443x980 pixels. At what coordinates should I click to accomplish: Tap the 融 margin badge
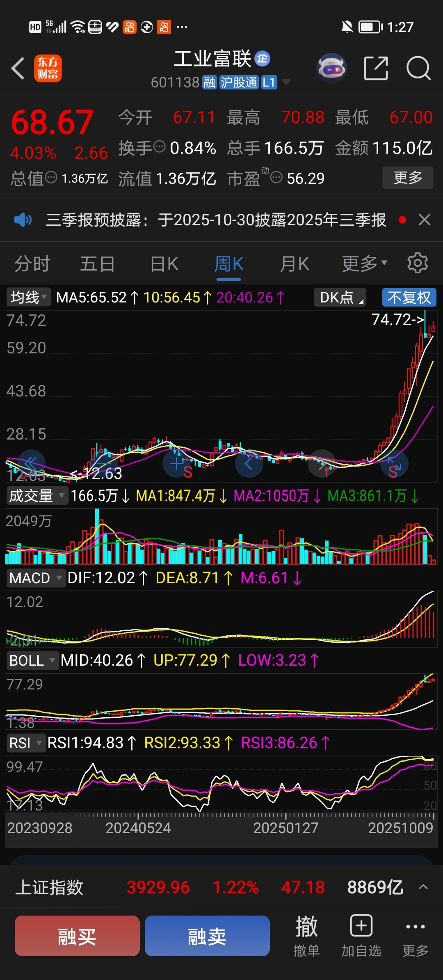point(209,82)
